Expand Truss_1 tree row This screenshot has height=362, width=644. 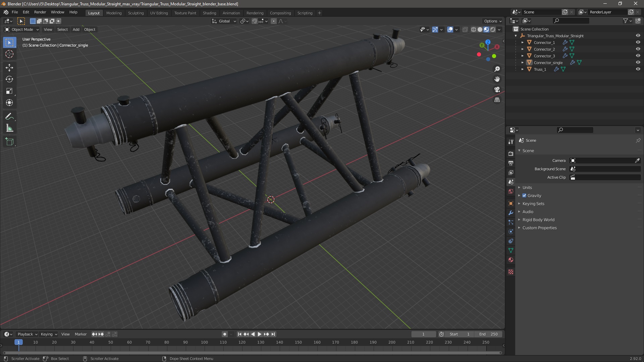click(x=523, y=69)
